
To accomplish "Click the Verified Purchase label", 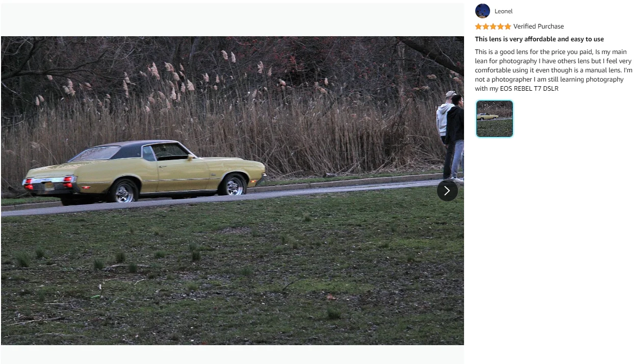I will click(x=539, y=27).
